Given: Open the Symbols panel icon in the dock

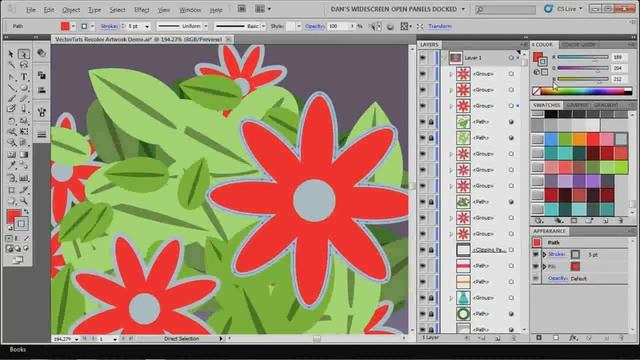Looking at the screenshot, I should click(x=41, y=112).
